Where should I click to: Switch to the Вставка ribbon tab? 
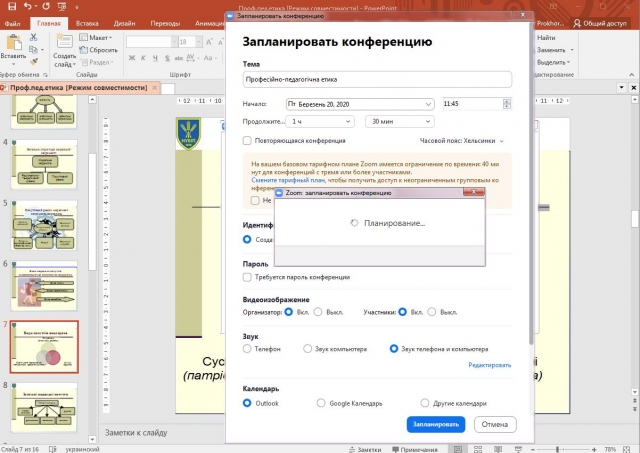pos(87,23)
